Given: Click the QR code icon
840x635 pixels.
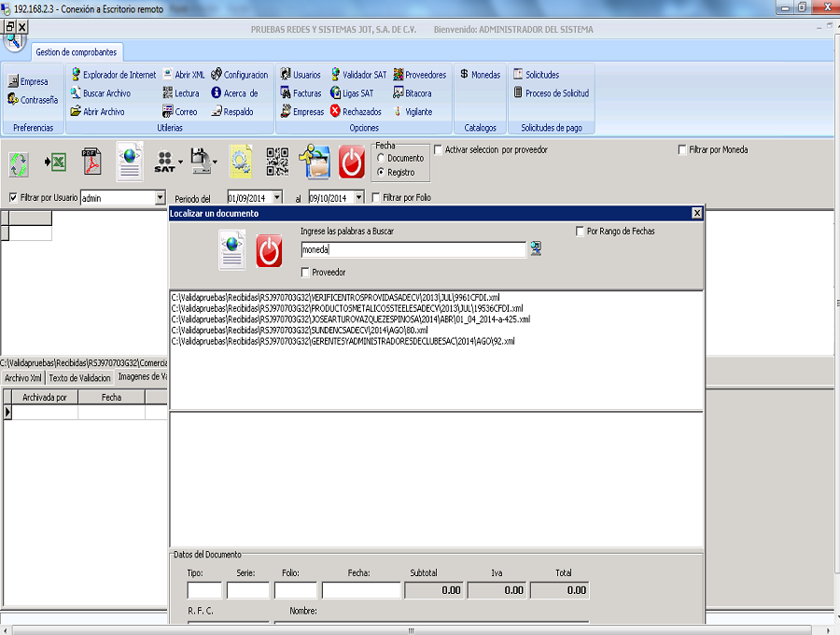Looking at the screenshot, I should (x=277, y=162).
